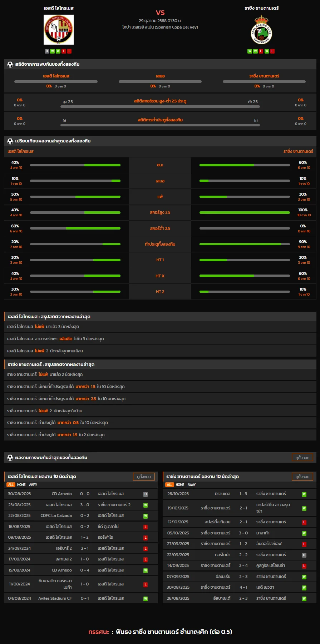Click the red L badge in 12/10/2025 row
The image size is (320, 644).
(304, 522)
